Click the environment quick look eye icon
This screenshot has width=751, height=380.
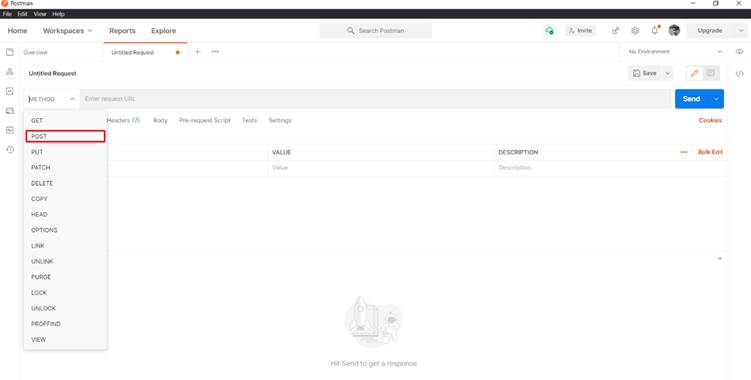coord(740,52)
